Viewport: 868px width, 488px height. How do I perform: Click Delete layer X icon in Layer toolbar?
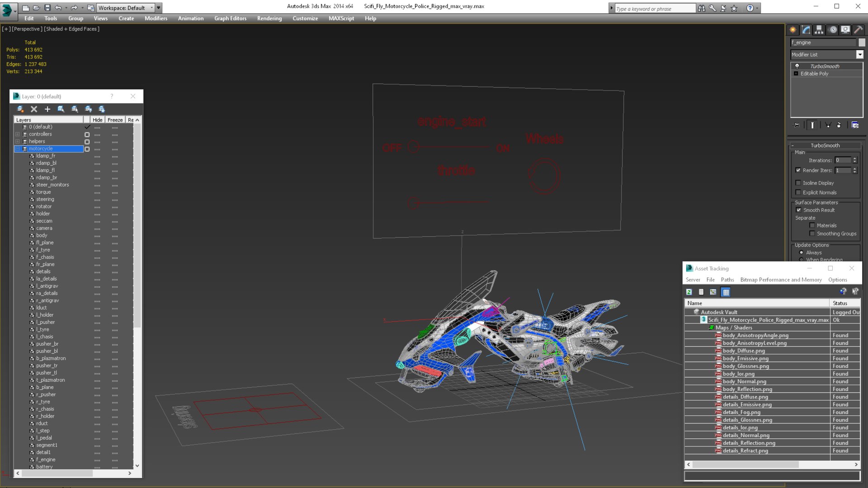[x=34, y=109]
